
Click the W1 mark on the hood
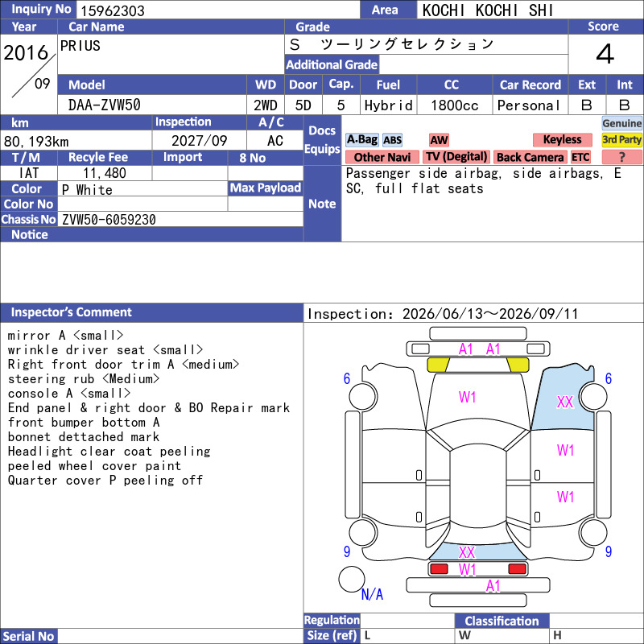[x=467, y=397]
